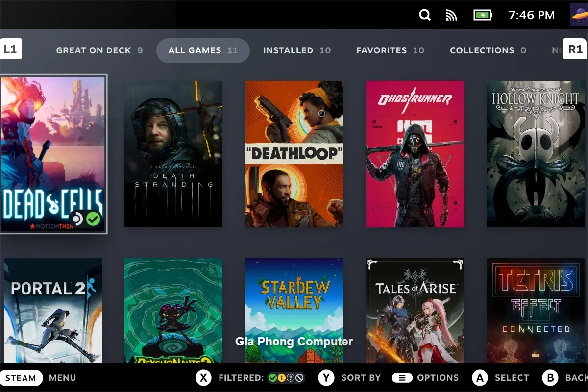Click the 7:46 PM clock
The width and height of the screenshot is (588, 392).
532,15
